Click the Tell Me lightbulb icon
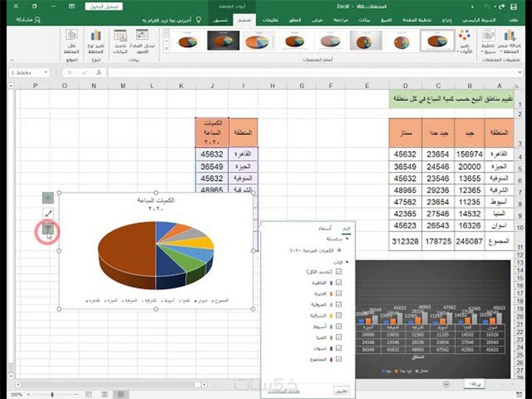The image size is (532, 399). pos(199,20)
